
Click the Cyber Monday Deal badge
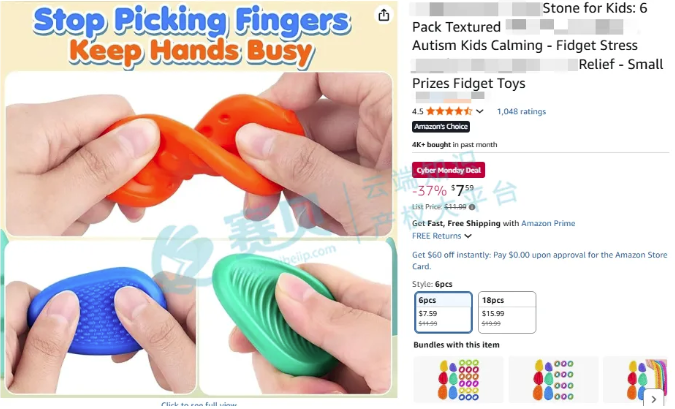(449, 170)
